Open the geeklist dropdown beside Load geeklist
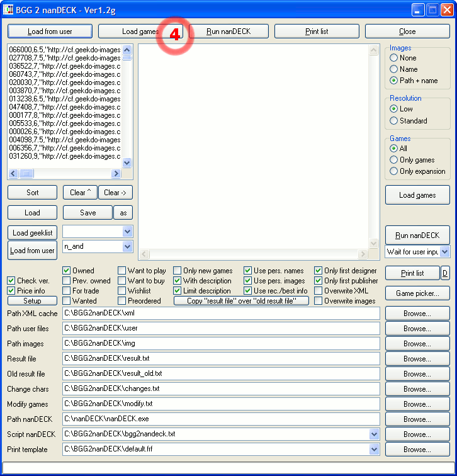The height and width of the screenshot is (476, 457). [127, 232]
